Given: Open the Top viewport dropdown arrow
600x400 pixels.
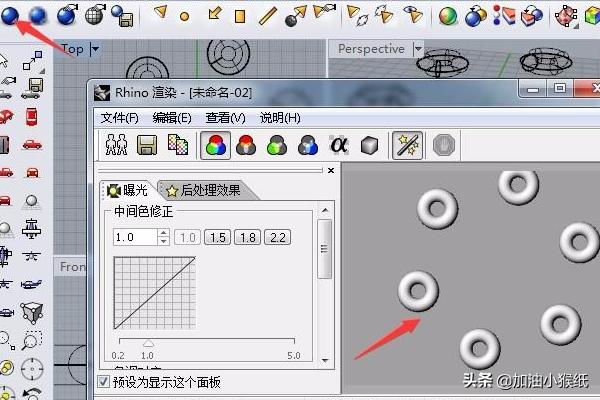Looking at the screenshot, I should click(96, 49).
